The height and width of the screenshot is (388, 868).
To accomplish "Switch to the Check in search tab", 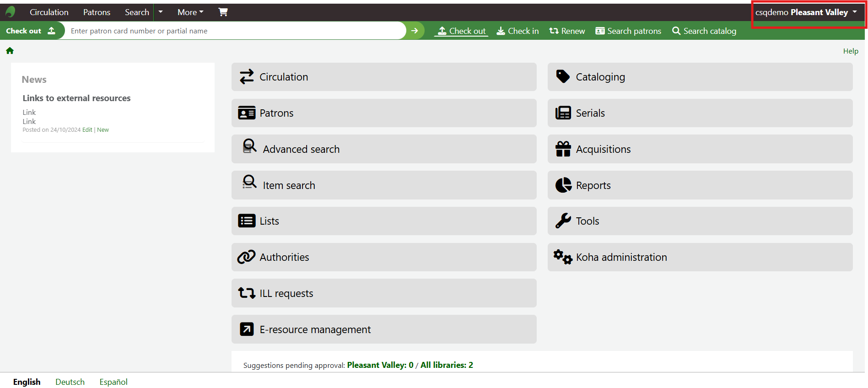I will [x=518, y=31].
